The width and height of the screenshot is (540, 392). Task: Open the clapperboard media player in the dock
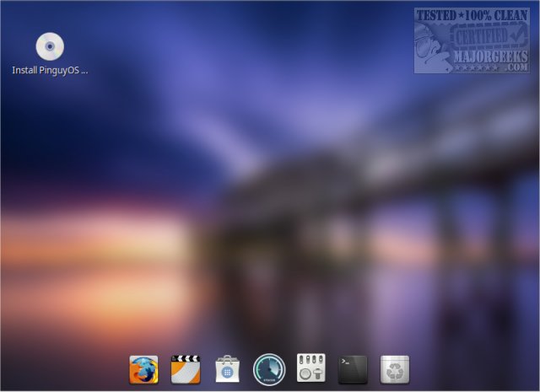click(x=186, y=369)
